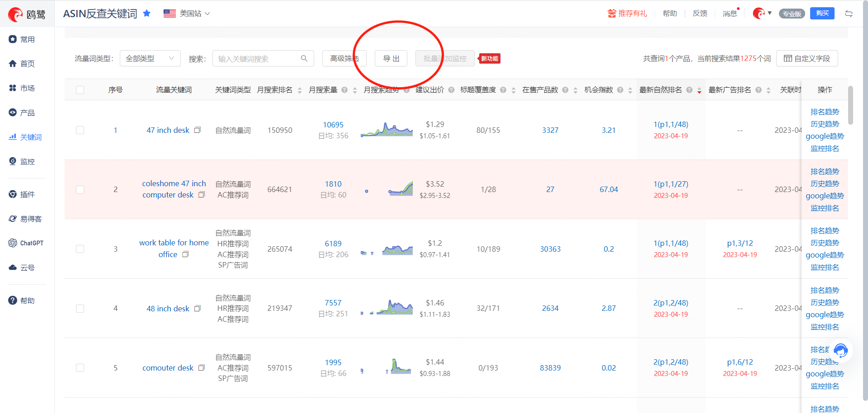Click 反馈 in the top bar

[x=700, y=14]
